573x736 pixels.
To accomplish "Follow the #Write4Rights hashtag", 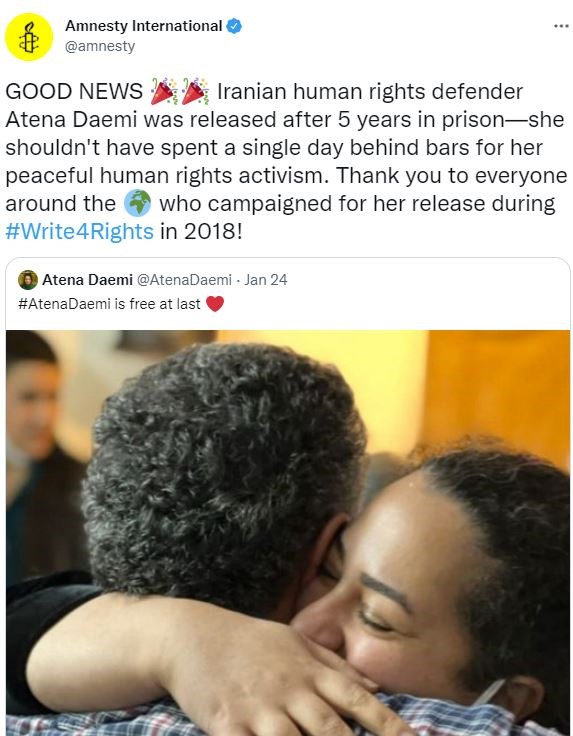I will (79, 231).
